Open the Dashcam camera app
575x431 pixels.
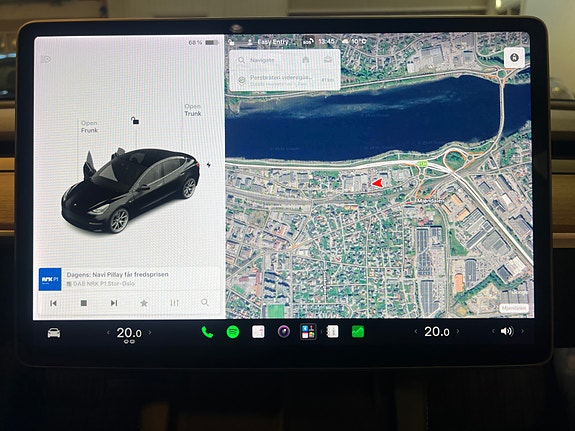click(x=283, y=332)
